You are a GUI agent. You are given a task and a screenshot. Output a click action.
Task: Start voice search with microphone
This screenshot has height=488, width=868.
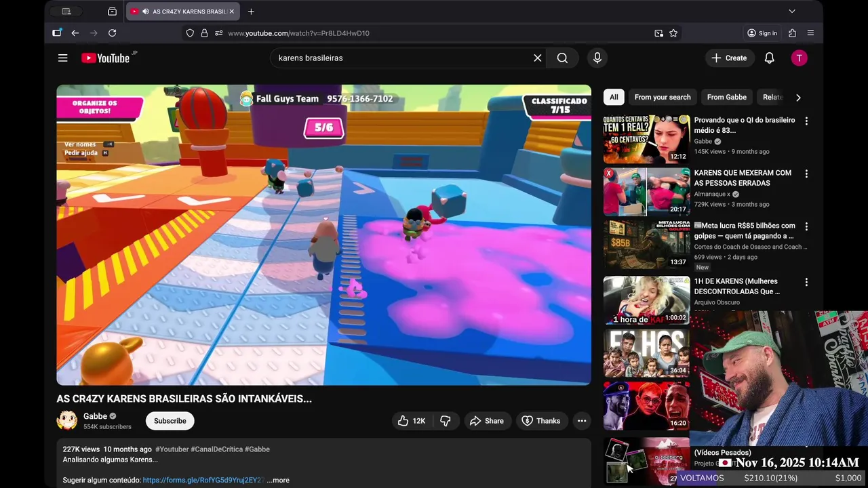(x=597, y=58)
